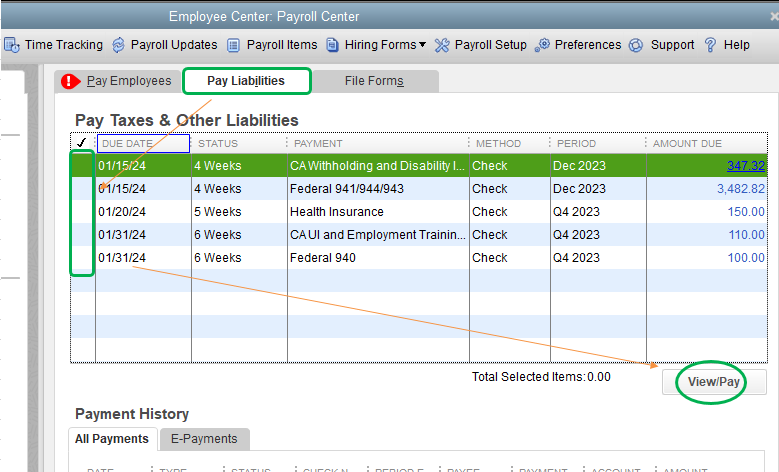The height and width of the screenshot is (472, 779).
Task: Open the 347.32 amount due link
Action: (746, 165)
